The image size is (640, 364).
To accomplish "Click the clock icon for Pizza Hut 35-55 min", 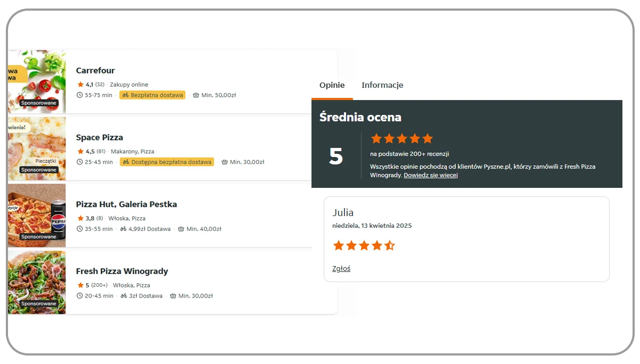I will 81,229.
